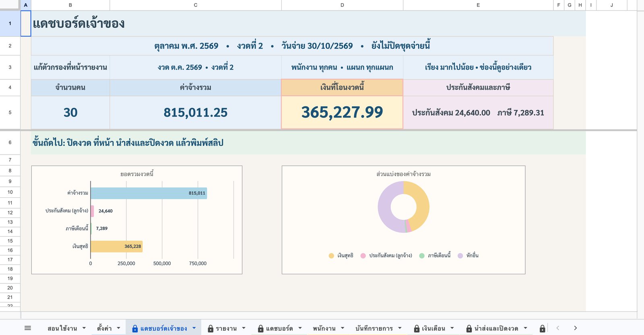
Task: Click the transfer amount 365,227.99
Action: [342, 112]
